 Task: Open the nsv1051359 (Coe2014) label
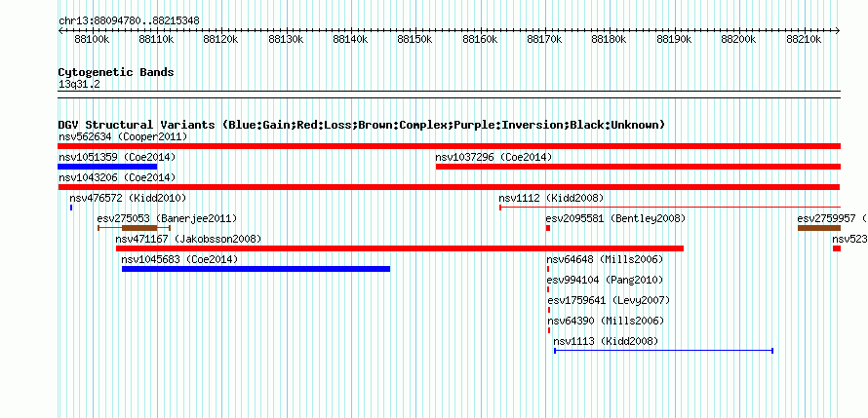(117, 157)
